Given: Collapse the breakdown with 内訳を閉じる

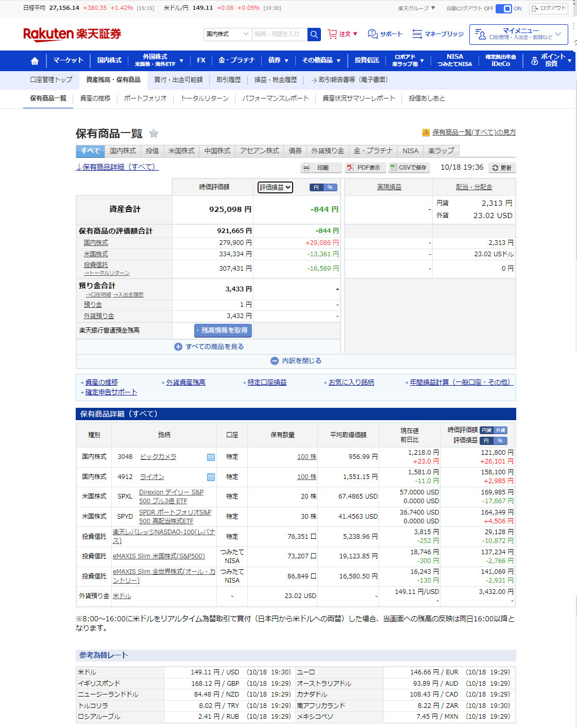Looking at the screenshot, I should tap(296, 361).
